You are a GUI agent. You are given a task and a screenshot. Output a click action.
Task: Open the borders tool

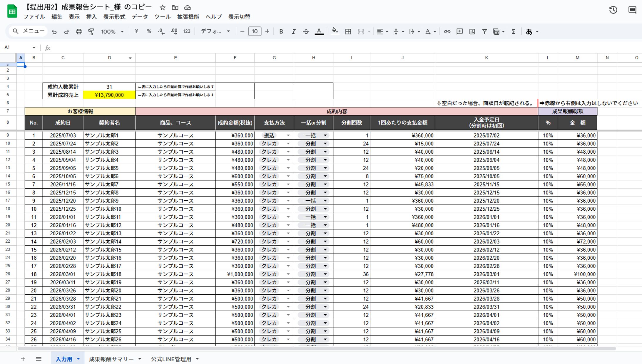(x=348, y=32)
